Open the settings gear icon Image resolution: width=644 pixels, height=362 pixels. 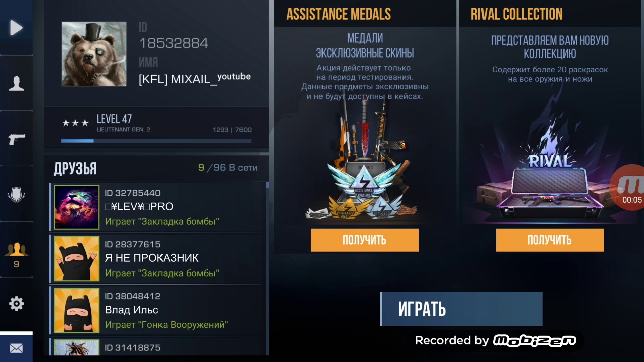(x=16, y=304)
